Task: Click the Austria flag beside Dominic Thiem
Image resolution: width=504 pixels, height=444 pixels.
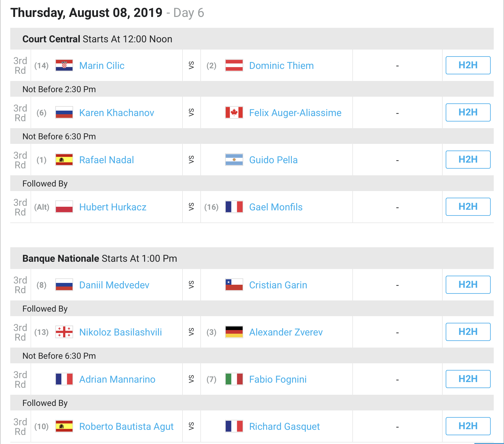Action: point(234,65)
